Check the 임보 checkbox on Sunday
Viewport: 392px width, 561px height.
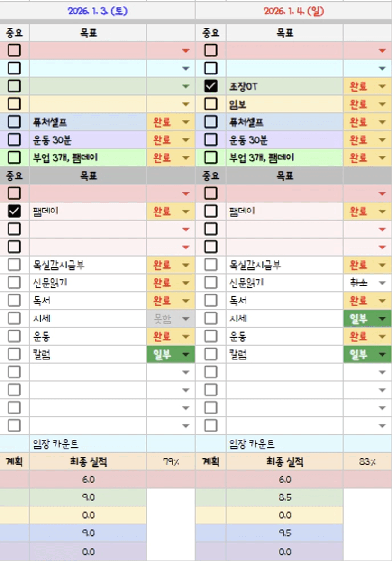(x=210, y=104)
